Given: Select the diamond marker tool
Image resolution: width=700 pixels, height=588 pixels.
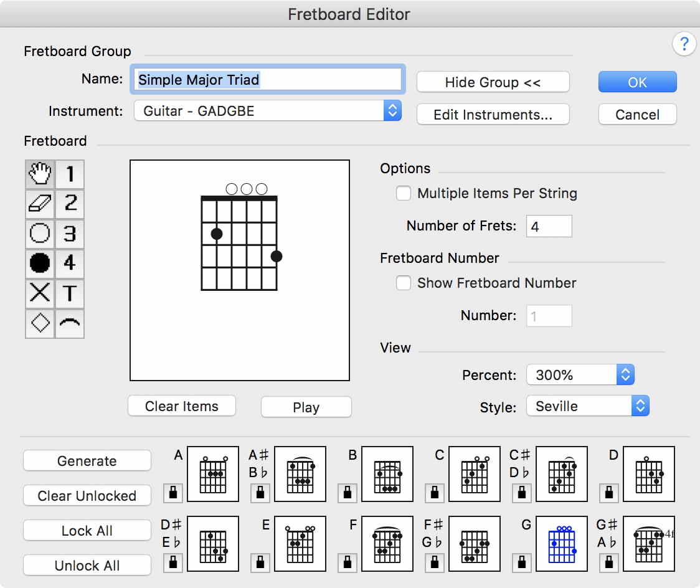Looking at the screenshot, I should pos(40,323).
